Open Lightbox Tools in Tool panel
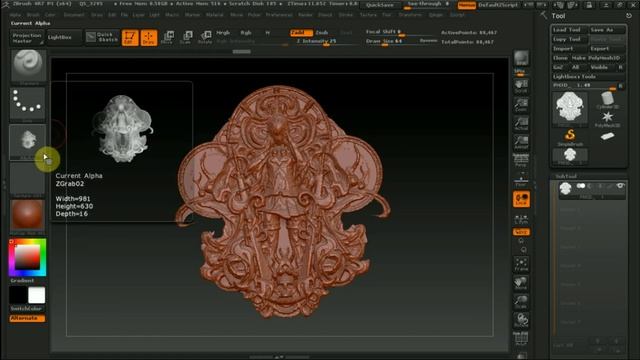Screen dimensions: 640x360 tap(589, 76)
